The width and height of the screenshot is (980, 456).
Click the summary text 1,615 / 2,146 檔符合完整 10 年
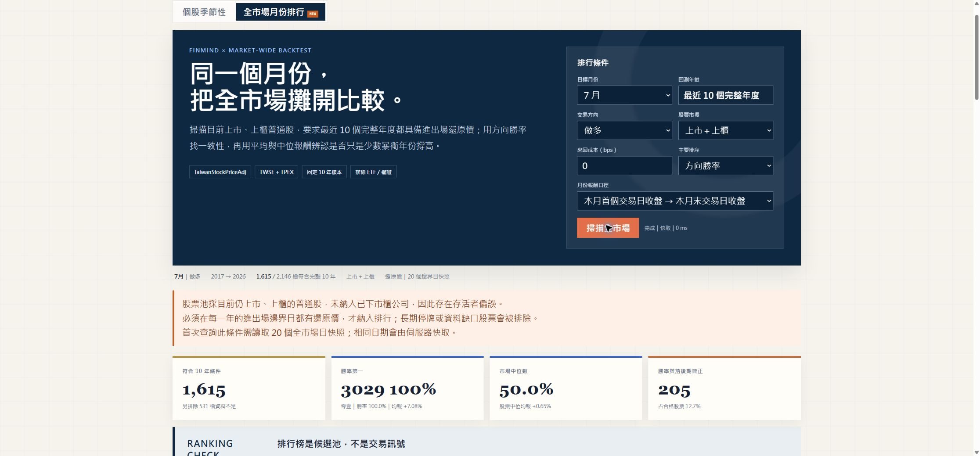point(296,276)
